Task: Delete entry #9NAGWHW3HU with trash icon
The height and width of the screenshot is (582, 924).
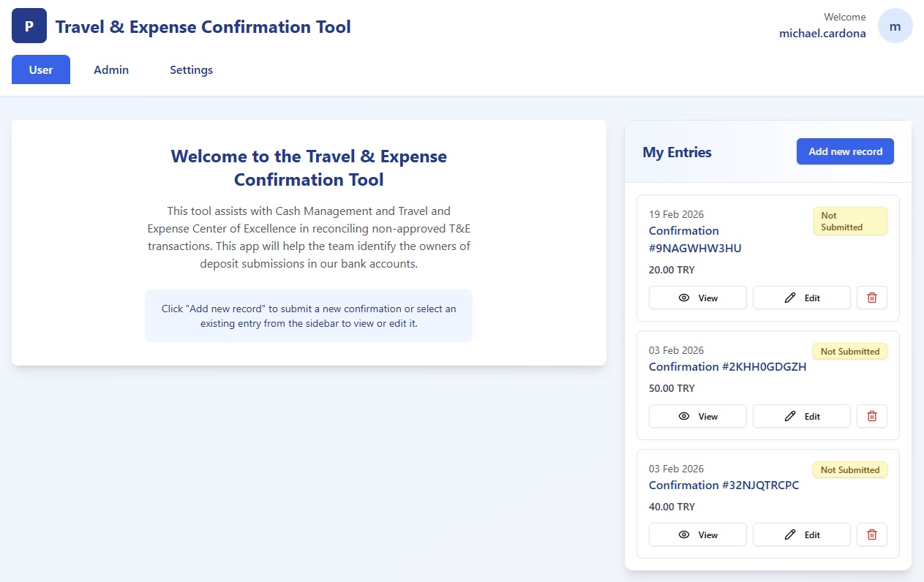Action: coord(871,298)
